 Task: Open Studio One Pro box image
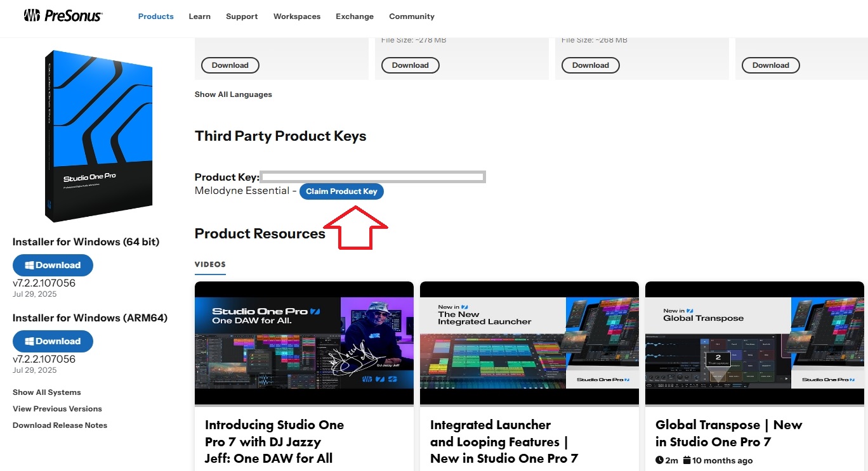99,136
